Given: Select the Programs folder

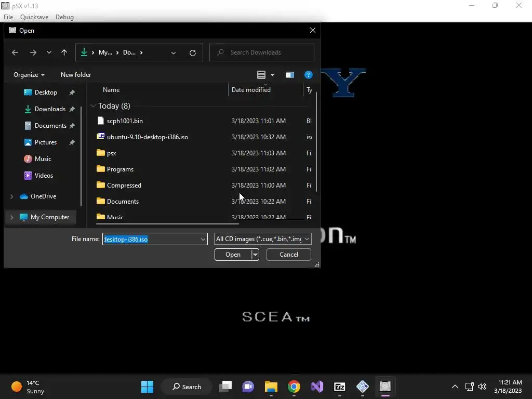Looking at the screenshot, I should (120, 169).
